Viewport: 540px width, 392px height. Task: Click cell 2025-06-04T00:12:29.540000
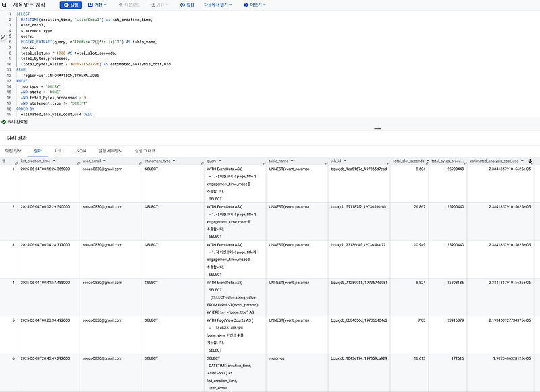(x=45, y=207)
